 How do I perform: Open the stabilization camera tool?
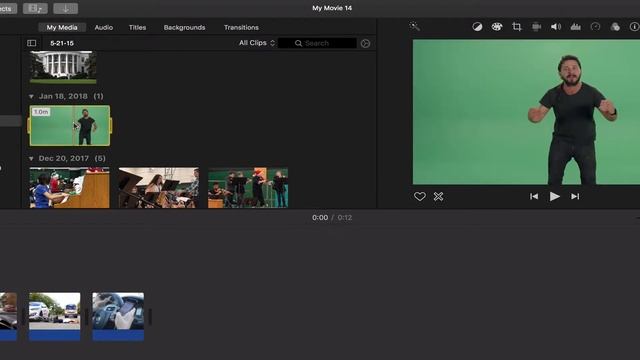[536, 27]
